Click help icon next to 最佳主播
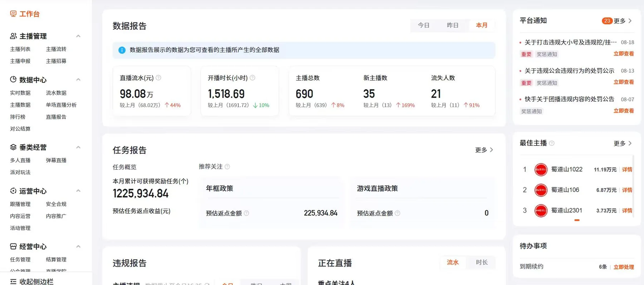Viewport: 644px width, 285px height. click(x=552, y=143)
